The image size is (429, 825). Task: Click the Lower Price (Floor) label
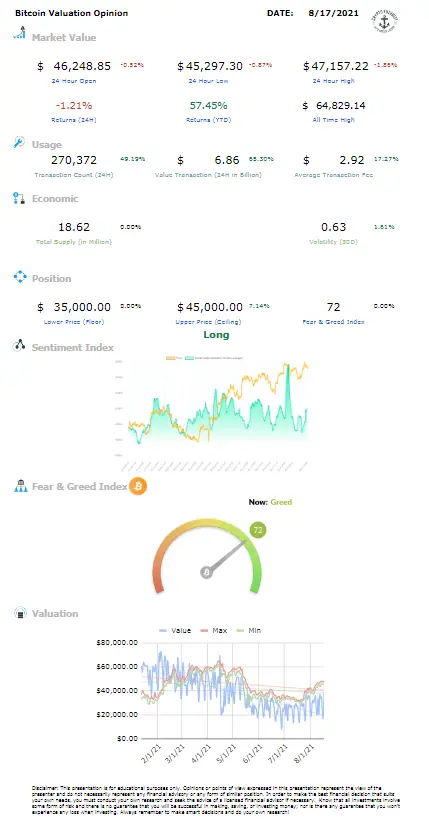click(x=74, y=321)
